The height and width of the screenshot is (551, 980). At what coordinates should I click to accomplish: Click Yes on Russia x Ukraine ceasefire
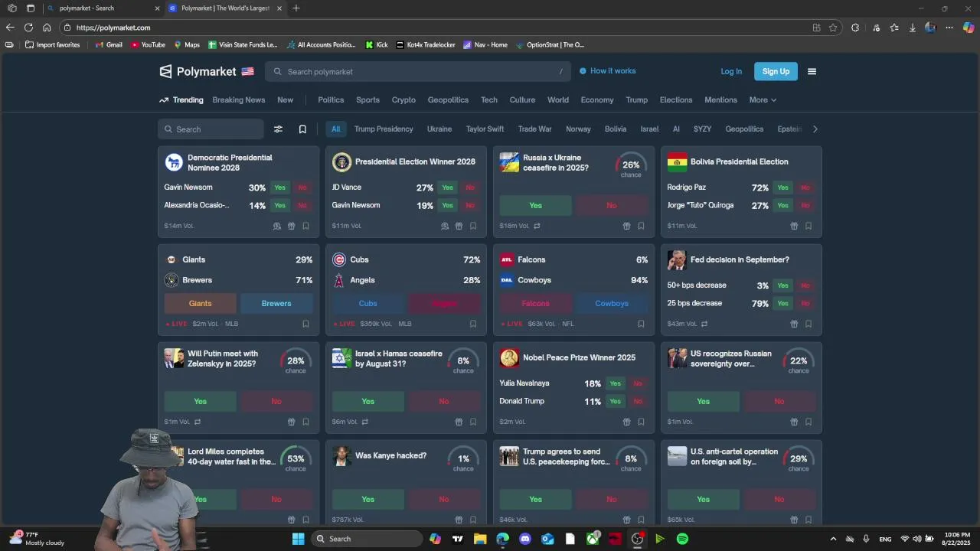click(536, 205)
